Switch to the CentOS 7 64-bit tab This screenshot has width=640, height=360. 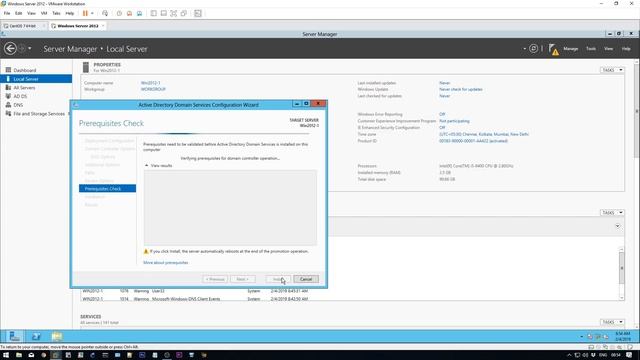(x=23, y=26)
